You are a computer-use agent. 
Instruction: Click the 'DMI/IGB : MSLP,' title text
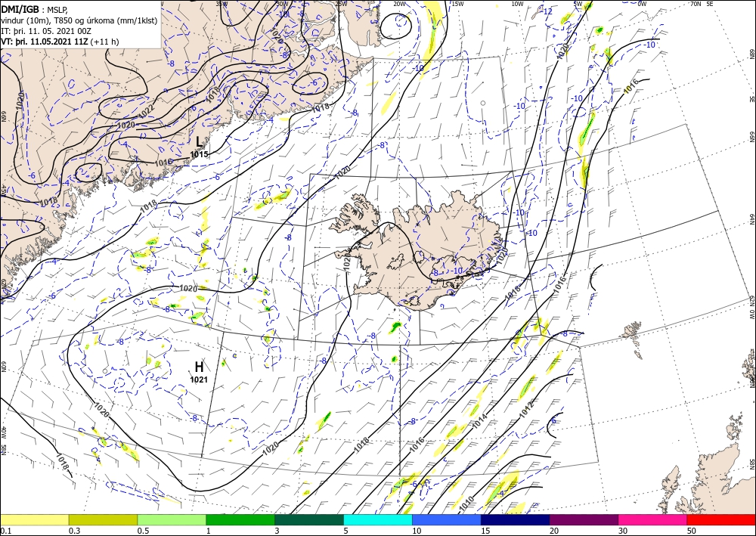34,10
